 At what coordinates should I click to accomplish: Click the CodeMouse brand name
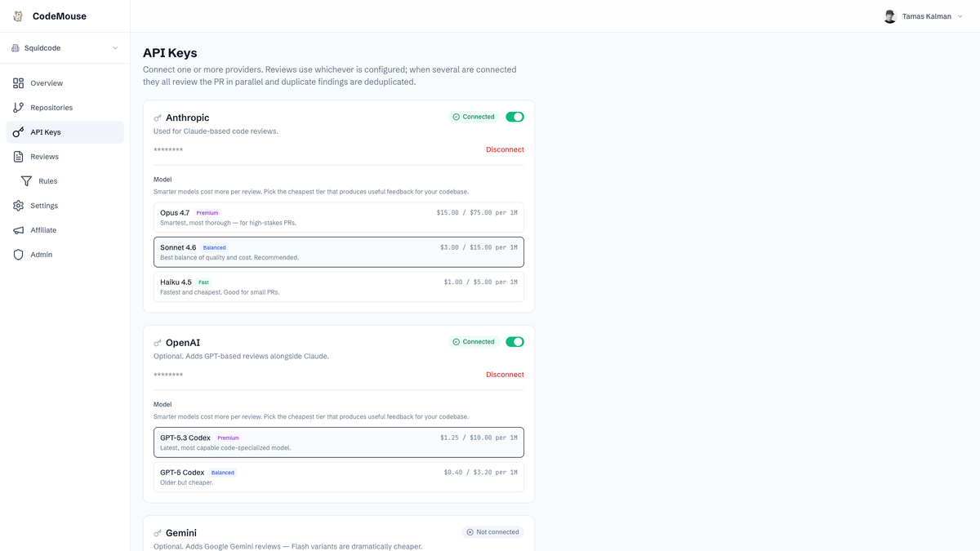click(x=60, y=16)
